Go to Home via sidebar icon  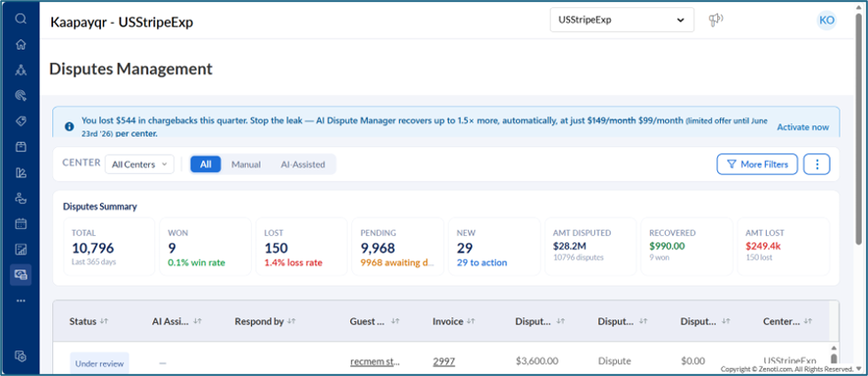click(20, 44)
